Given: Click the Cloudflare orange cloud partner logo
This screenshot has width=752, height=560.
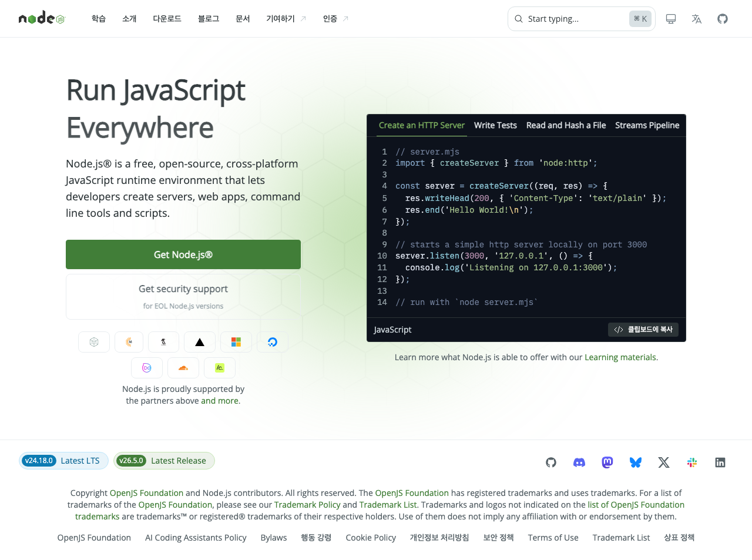Looking at the screenshot, I should [183, 368].
